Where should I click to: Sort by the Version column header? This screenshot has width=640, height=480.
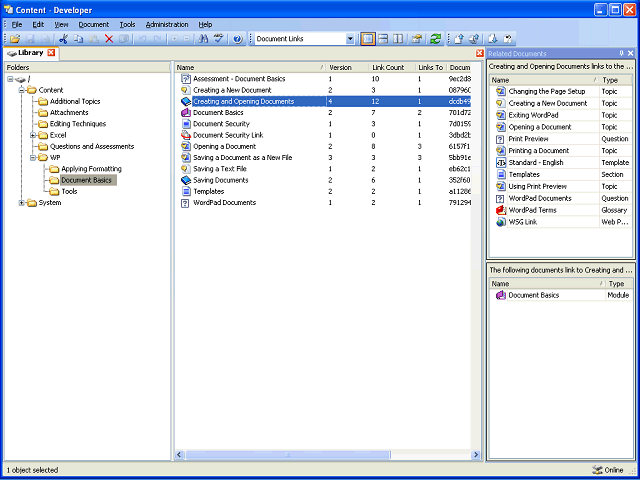[347, 67]
